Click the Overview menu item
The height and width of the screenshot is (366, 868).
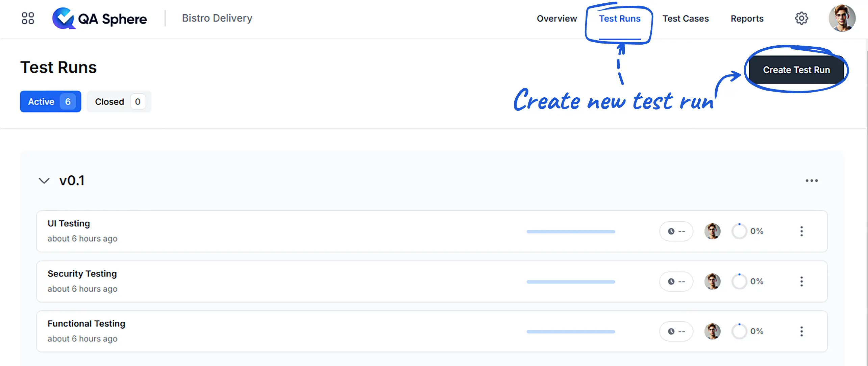click(x=555, y=18)
